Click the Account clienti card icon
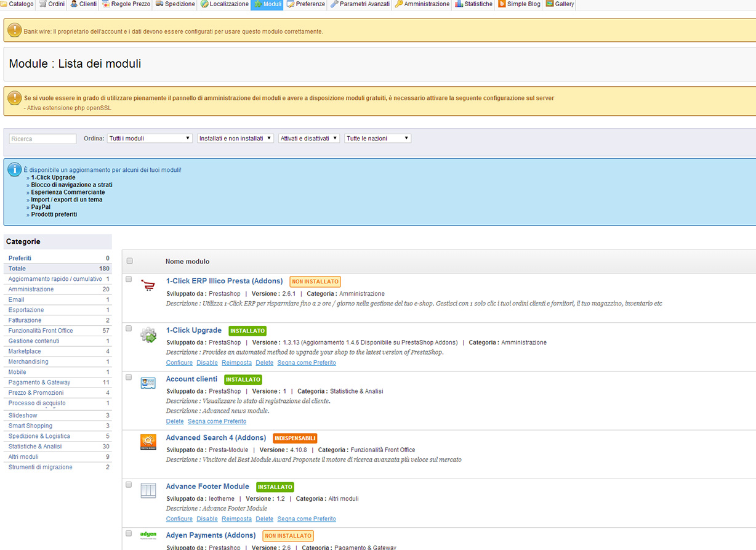 pos(148,382)
